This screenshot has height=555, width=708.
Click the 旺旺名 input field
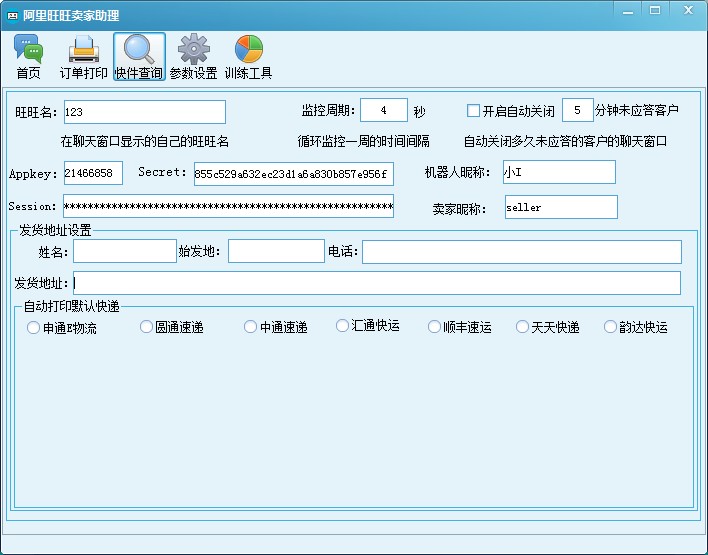point(144,112)
